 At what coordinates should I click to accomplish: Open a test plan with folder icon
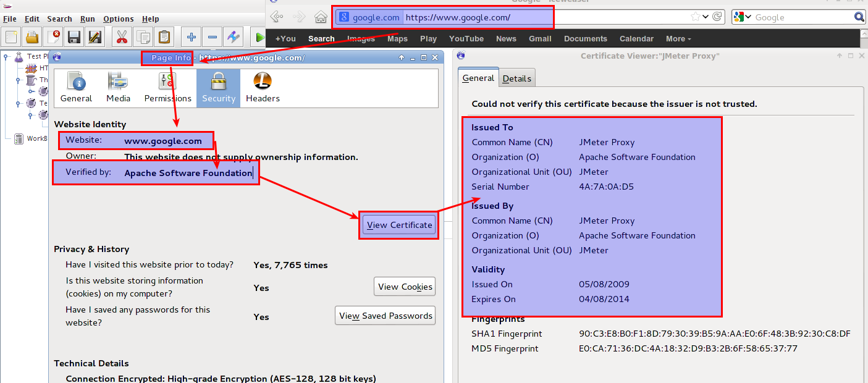(x=32, y=37)
